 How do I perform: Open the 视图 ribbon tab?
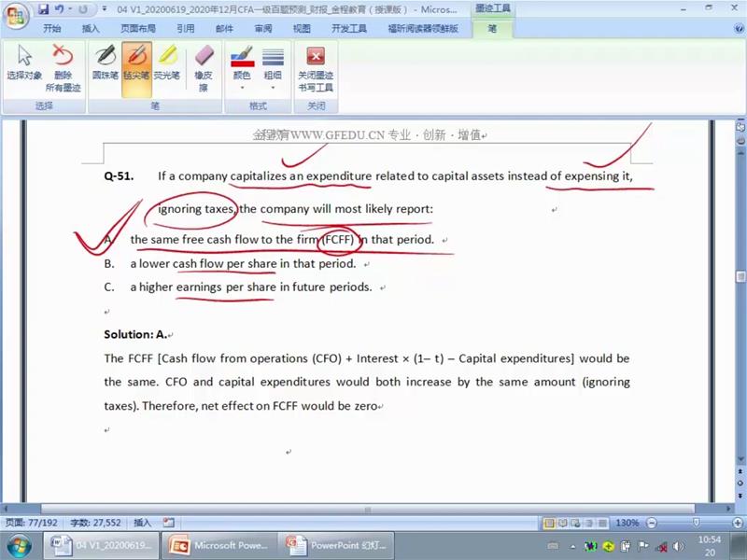point(302,29)
